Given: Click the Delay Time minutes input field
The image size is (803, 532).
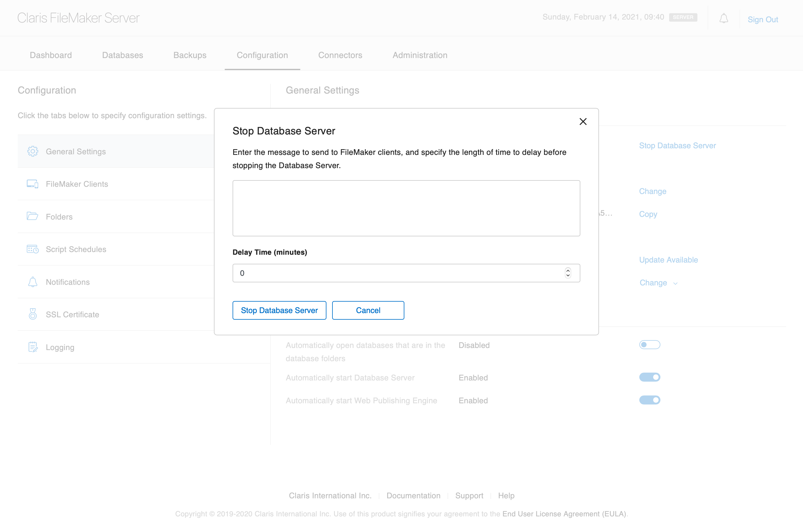Looking at the screenshot, I should pos(406,273).
